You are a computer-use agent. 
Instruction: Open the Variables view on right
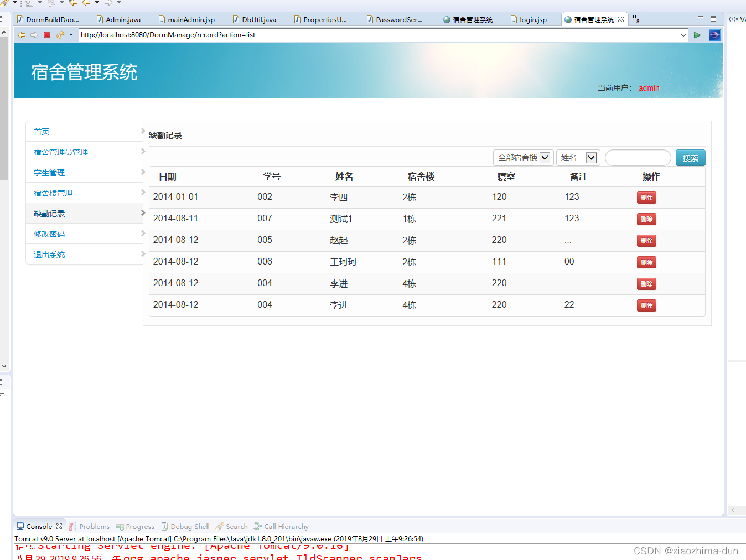737,19
